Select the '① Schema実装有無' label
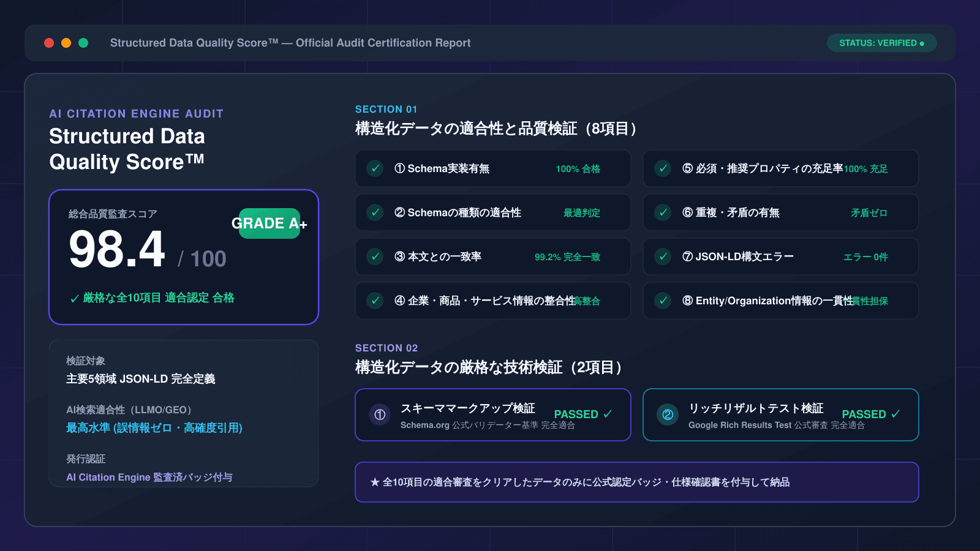 442,168
